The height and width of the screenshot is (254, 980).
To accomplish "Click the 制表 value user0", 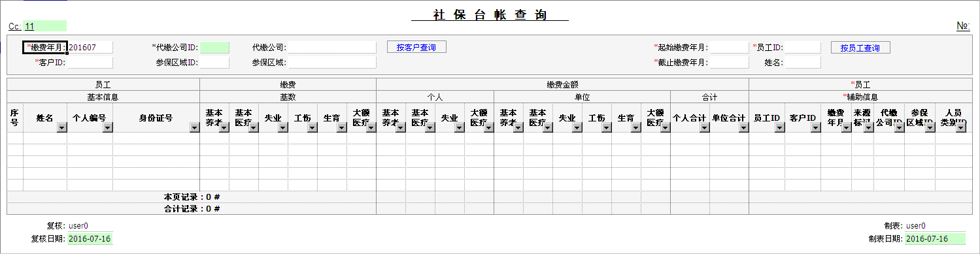I will [915, 226].
